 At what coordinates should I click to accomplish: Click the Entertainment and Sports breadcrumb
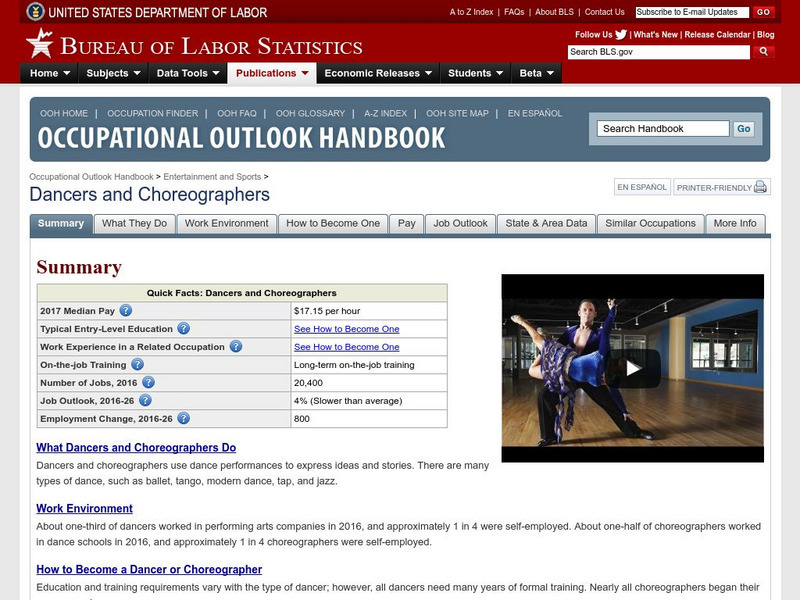click(x=212, y=177)
